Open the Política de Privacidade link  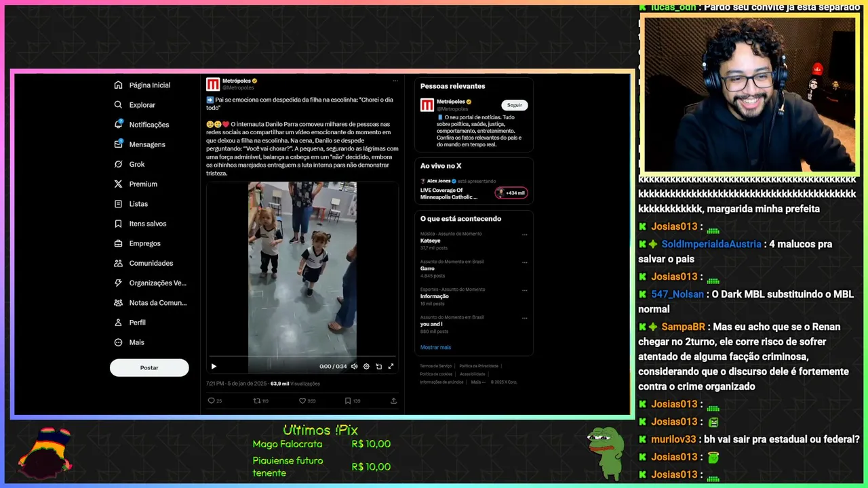(479, 366)
